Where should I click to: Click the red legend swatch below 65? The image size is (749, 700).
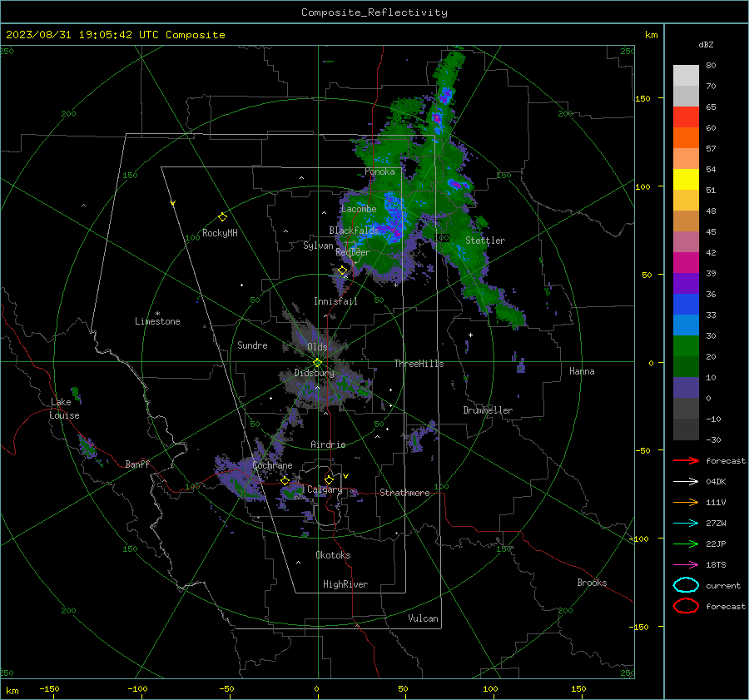(686, 117)
